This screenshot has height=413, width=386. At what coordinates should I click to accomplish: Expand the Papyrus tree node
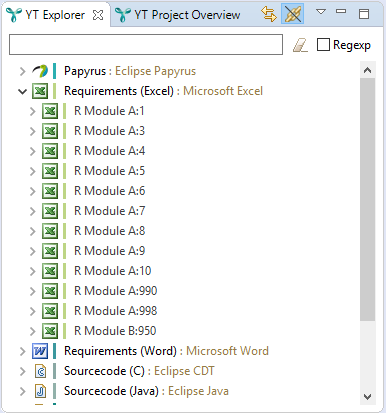[x=22, y=71]
